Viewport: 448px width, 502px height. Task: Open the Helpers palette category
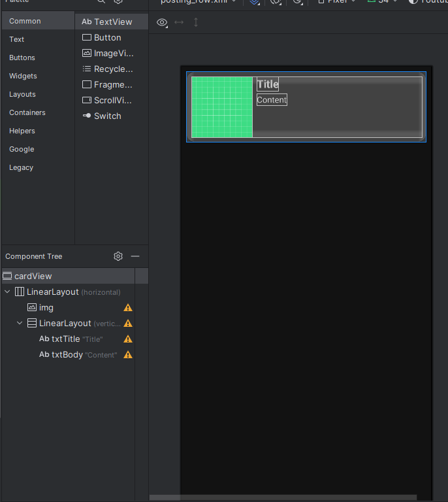[x=38, y=131]
